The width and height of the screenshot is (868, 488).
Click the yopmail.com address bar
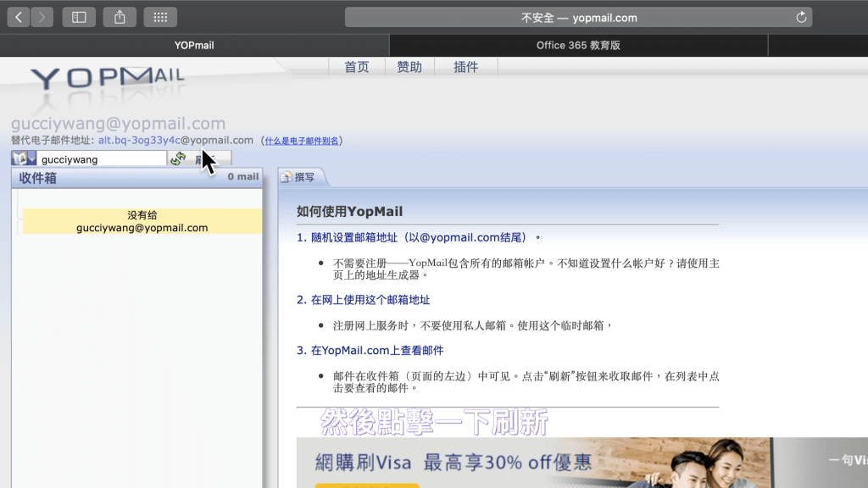[x=578, y=18]
